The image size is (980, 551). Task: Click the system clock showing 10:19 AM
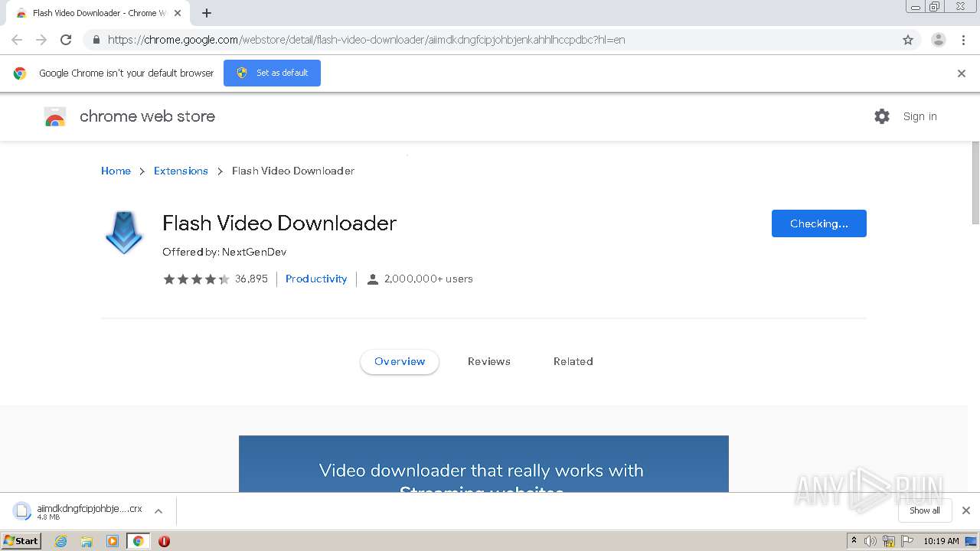[x=941, y=541]
